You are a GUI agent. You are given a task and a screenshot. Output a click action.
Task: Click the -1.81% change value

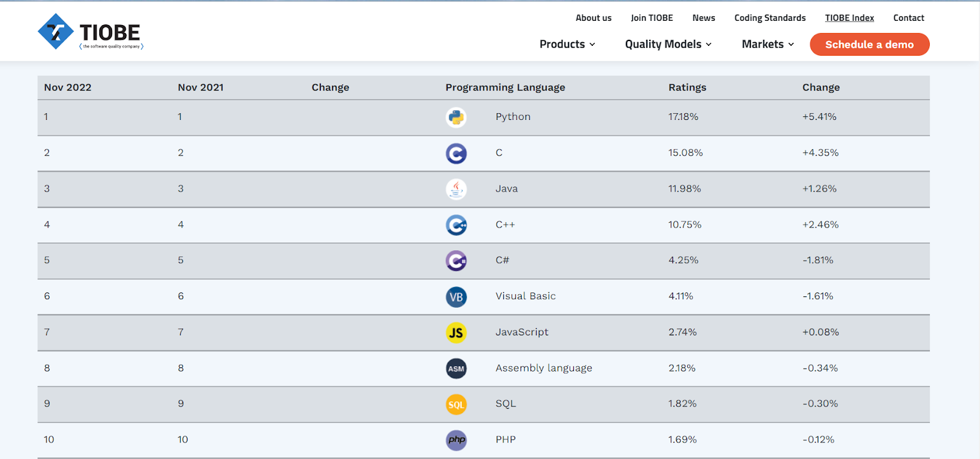(818, 260)
